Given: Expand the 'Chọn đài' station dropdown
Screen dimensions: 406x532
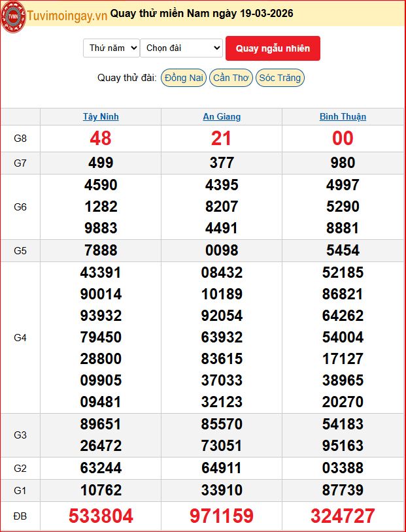Looking at the screenshot, I should [181, 48].
